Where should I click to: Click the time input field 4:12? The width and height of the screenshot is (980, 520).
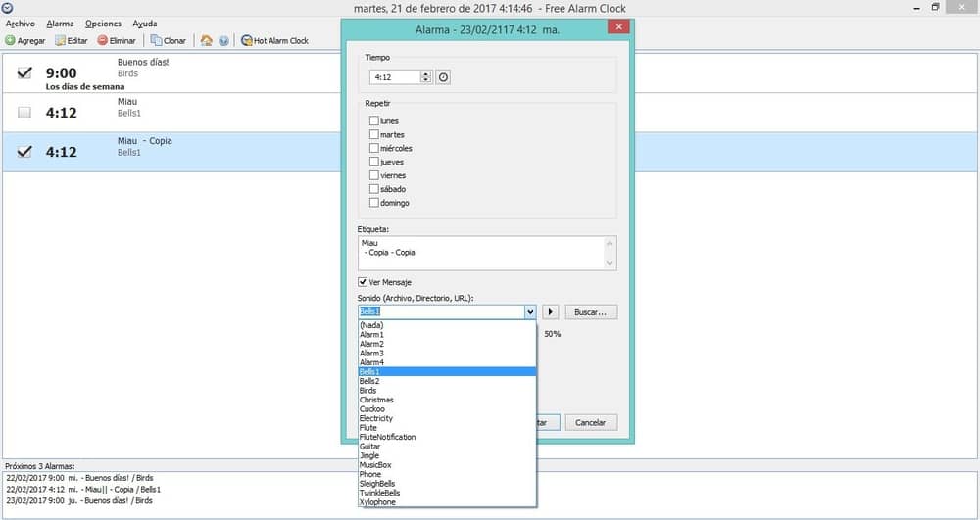tap(396, 77)
